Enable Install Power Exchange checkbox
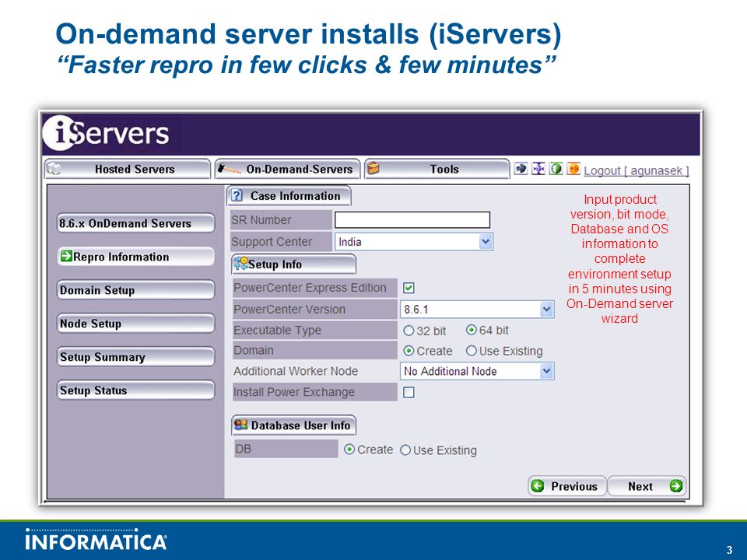This screenshot has height=560, width=747. coord(409,392)
